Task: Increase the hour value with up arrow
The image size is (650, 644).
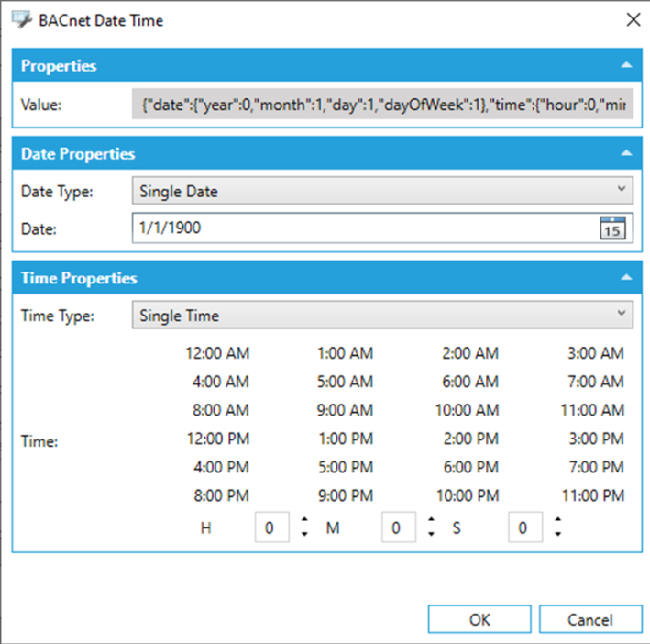Action: 304,521
